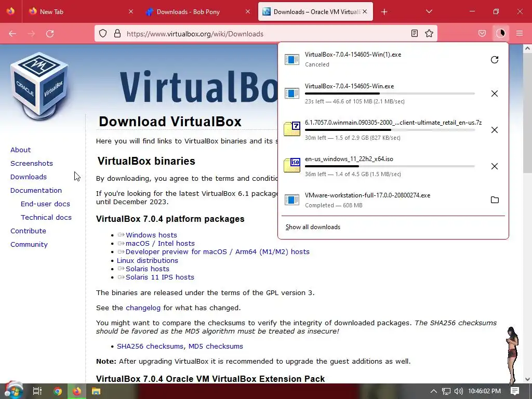The image size is (532, 399).
Task: Open the About sidebar link
Action: (x=20, y=150)
